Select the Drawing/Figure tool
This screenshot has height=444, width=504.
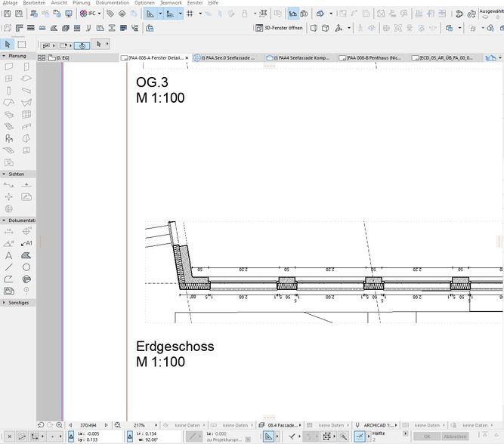(x=8, y=291)
